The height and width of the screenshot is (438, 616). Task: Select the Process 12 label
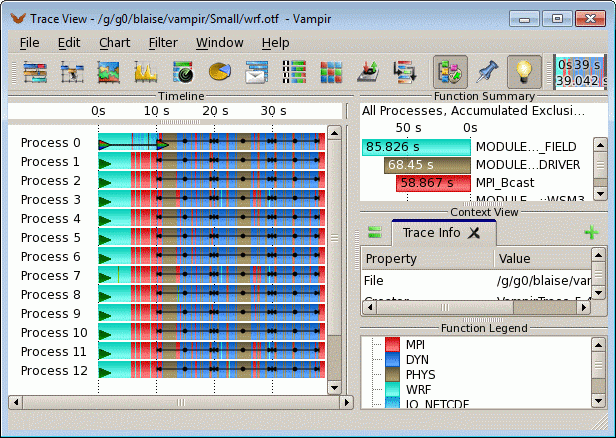[x=54, y=371]
